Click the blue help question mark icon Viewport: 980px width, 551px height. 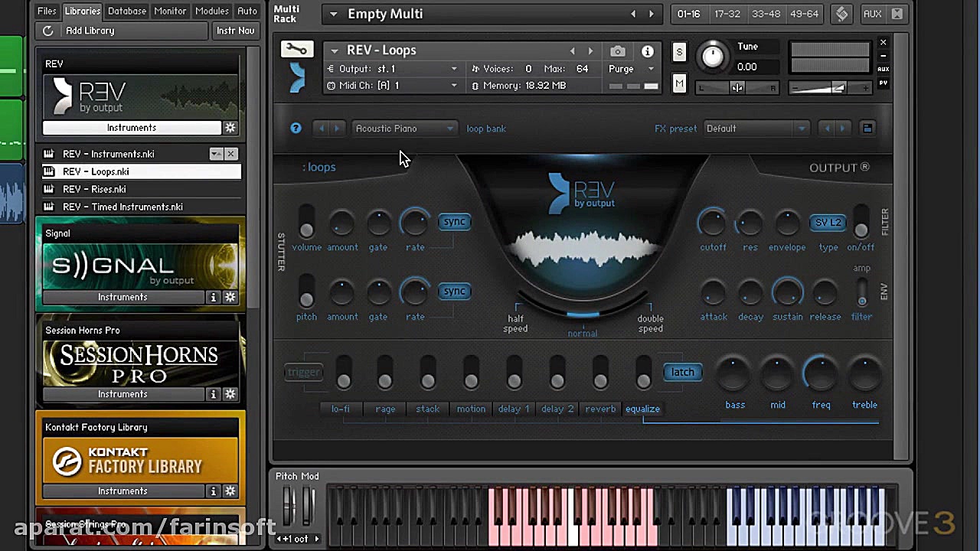click(x=296, y=129)
